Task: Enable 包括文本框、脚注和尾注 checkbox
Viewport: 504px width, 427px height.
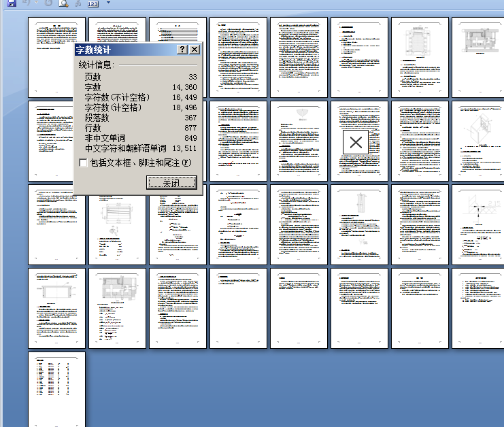Action: (x=83, y=163)
